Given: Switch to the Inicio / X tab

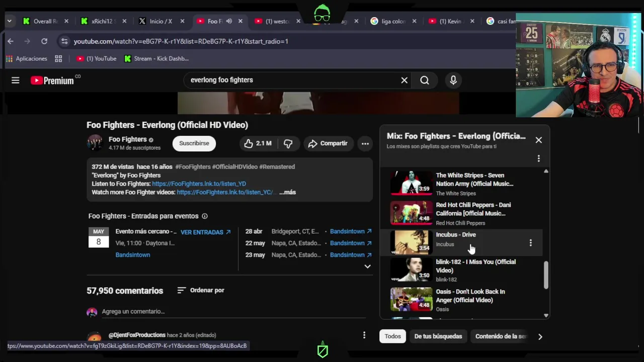Looking at the screenshot, I should tap(161, 21).
